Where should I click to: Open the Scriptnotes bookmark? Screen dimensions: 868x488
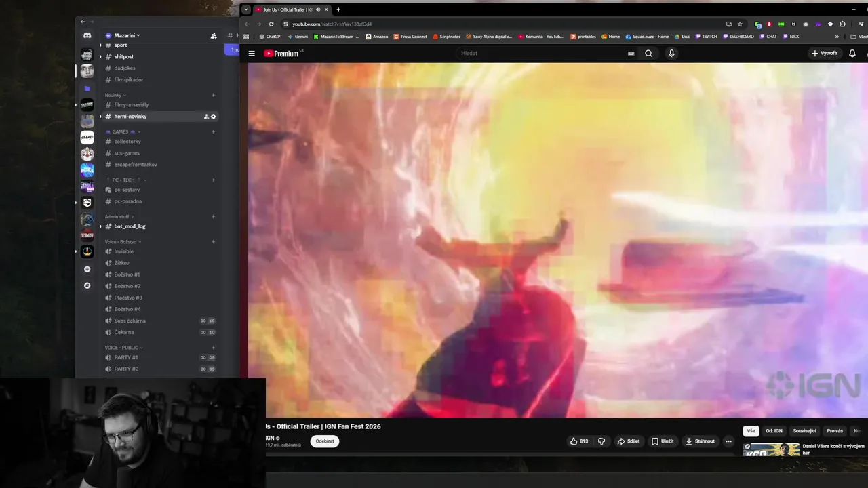pos(446,37)
